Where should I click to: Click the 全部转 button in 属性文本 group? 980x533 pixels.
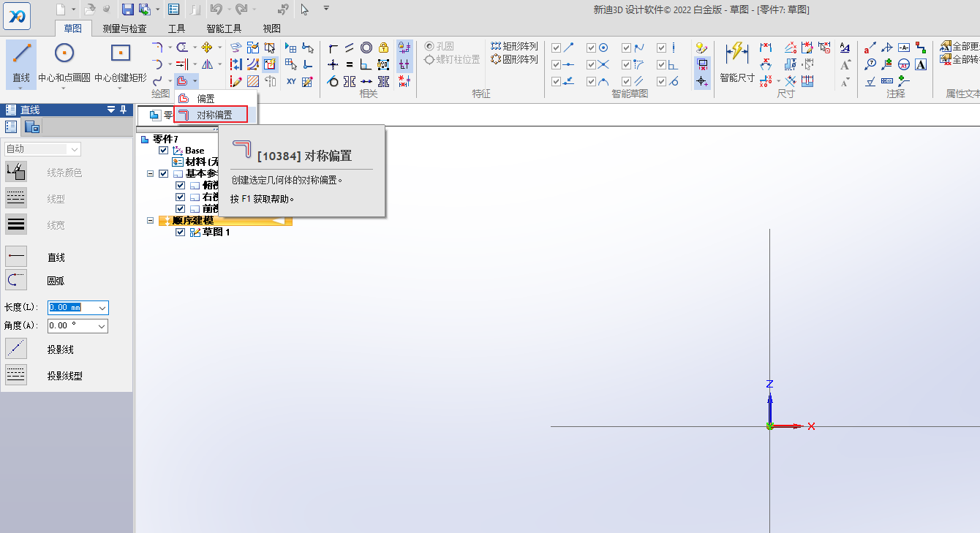[x=960, y=59]
